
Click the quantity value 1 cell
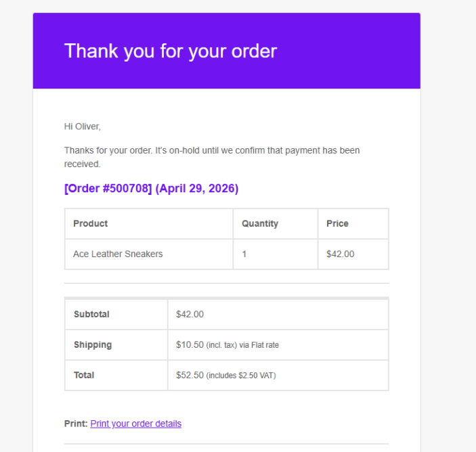pyautogui.click(x=244, y=254)
